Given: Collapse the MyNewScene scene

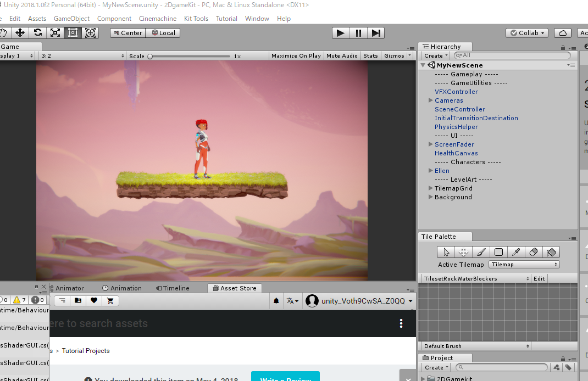Looking at the screenshot, I should coord(423,65).
